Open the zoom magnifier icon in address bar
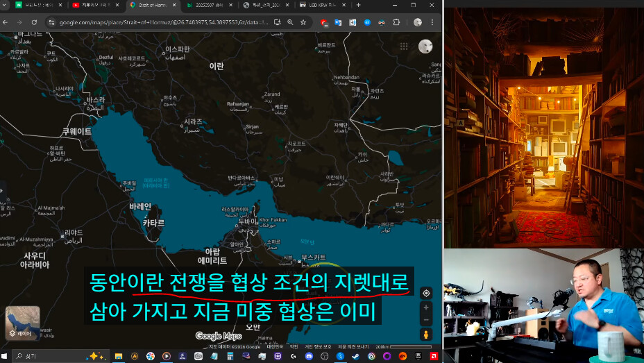Image resolution: width=644 pixels, height=363 pixels. tap(290, 22)
